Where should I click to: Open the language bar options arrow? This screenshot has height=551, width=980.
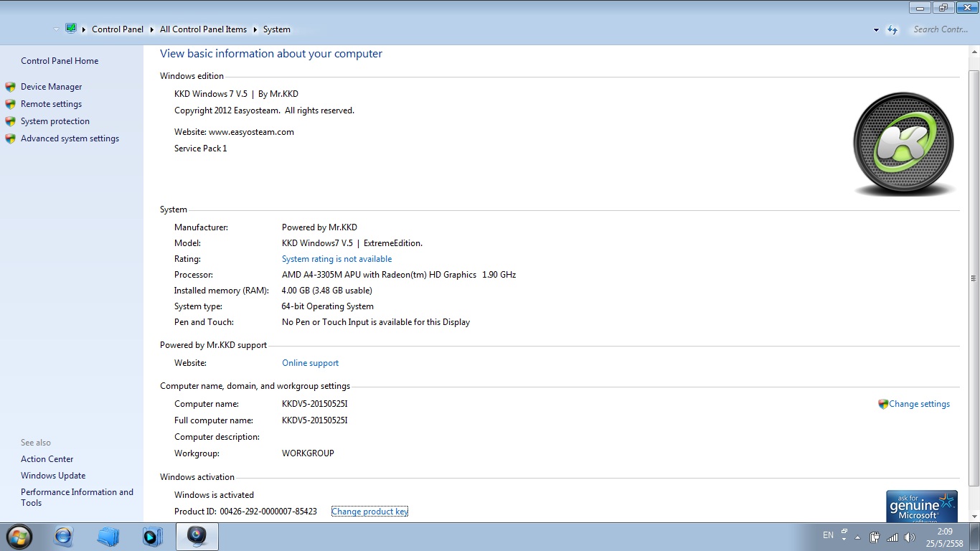844,539
